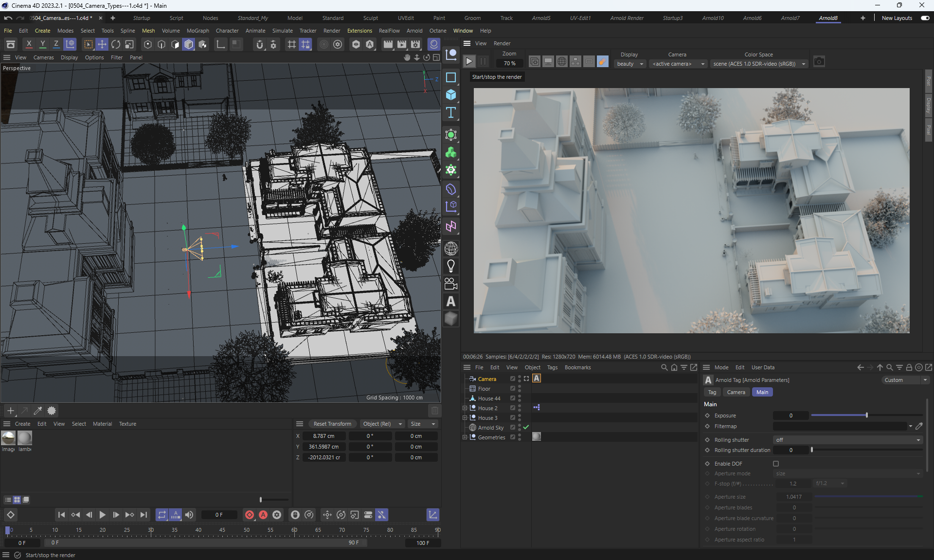Click the Start/stop render play button
The width and height of the screenshot is (934, 560).
pos(469,62)
